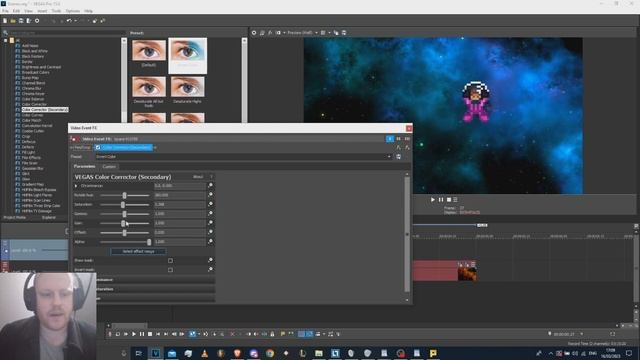Click the Rotate hue slider handle

click(124, 195)
